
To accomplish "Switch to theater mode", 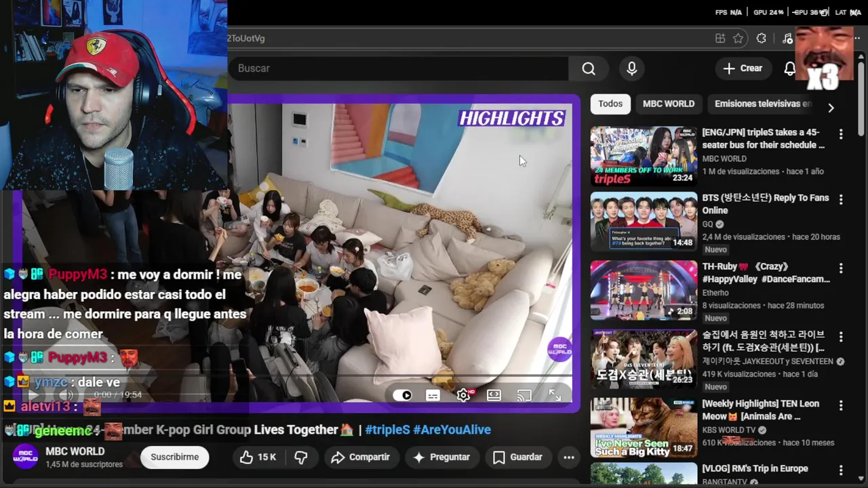I will [494, 395].
